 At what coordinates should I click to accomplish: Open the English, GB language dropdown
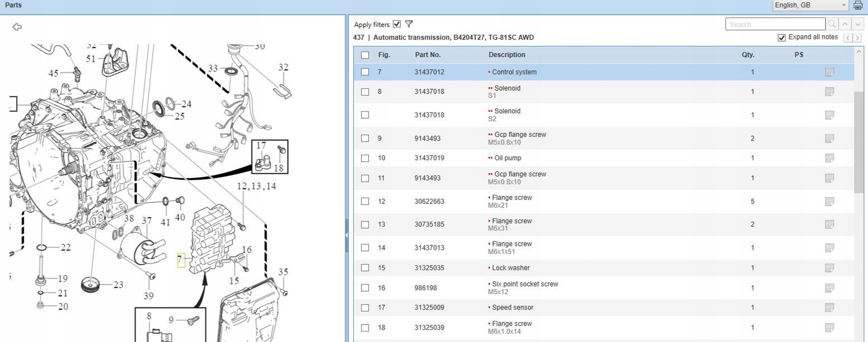click(810, 5)
